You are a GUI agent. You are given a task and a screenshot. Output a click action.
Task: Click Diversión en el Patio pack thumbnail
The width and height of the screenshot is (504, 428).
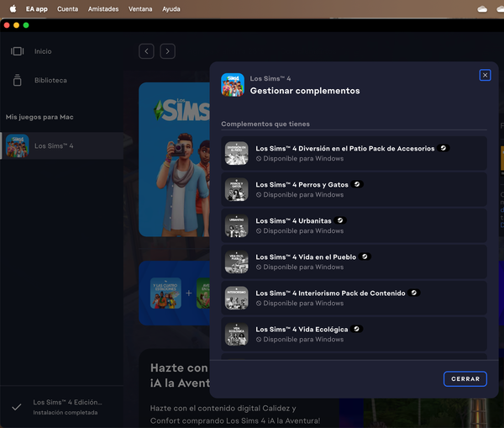click(x=236, y=153)
